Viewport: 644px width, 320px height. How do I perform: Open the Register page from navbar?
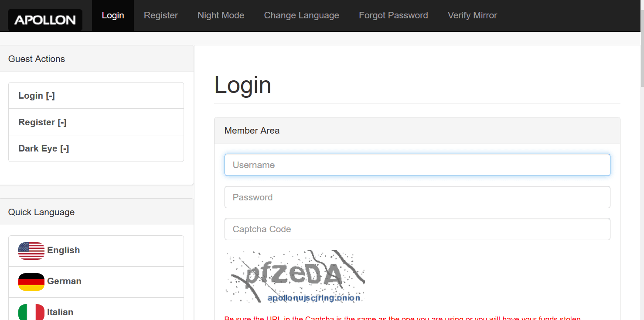tap(161, 15)
